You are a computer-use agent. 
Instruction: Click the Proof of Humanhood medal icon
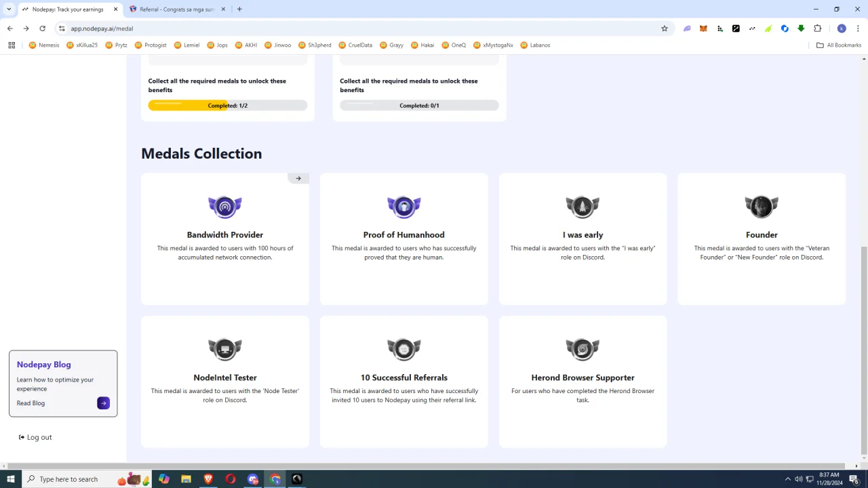[404, 207]
